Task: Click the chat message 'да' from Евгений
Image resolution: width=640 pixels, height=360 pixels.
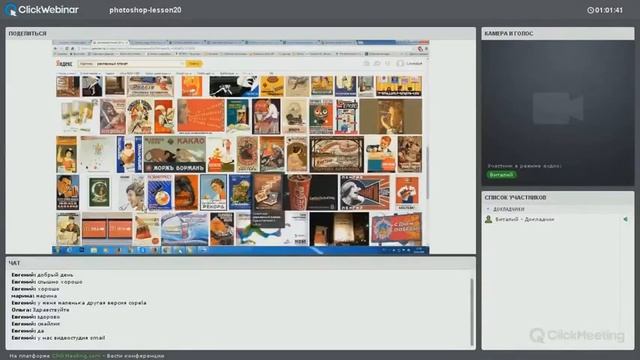Action: (40, 331)
